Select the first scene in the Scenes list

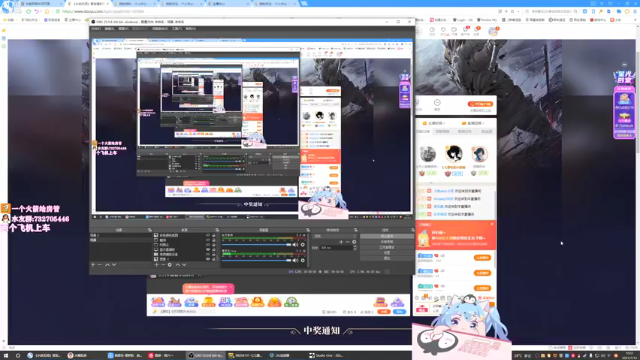120,235
